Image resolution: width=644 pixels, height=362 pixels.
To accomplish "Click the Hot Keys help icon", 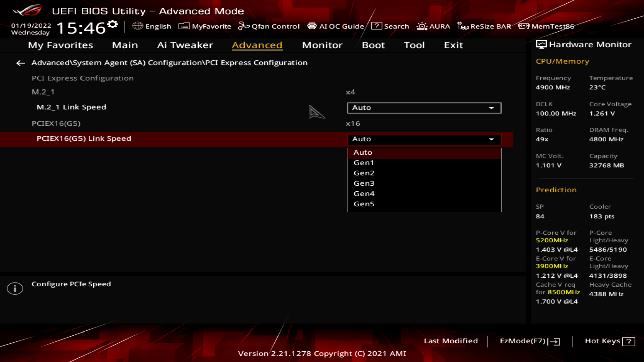I will (x=627, y=341).
